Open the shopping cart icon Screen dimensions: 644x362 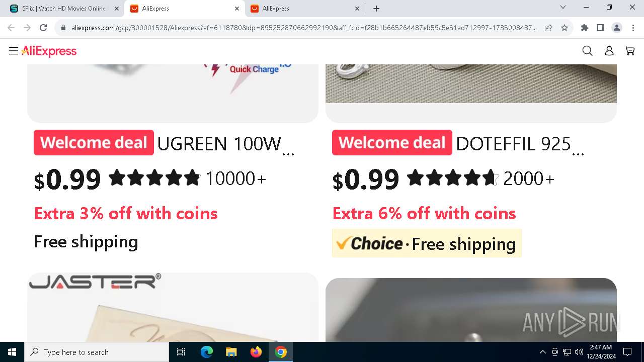[x=630, y=51]
